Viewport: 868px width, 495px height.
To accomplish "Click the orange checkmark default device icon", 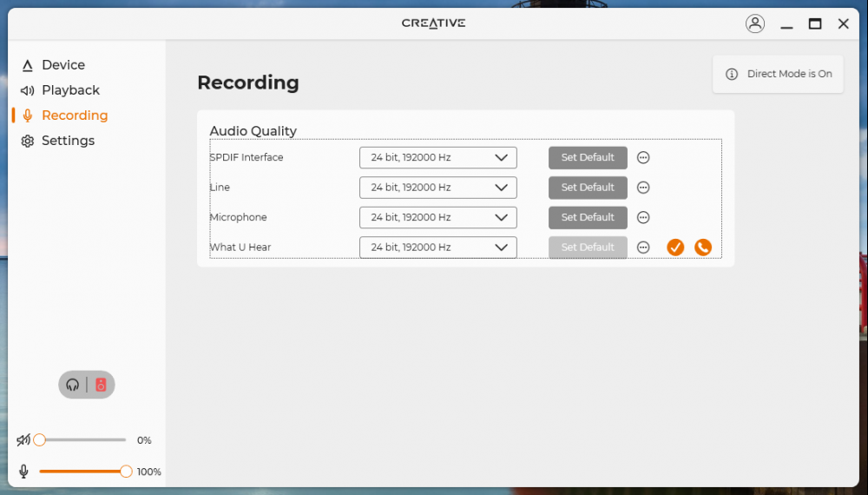I will 675,247.
